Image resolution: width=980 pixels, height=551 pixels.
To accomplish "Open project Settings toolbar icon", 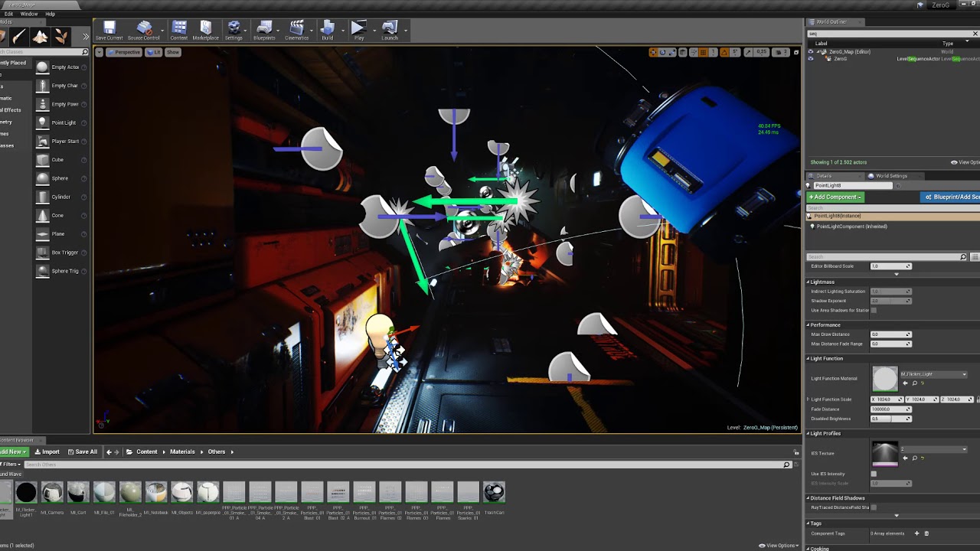I will click(234, 30).
